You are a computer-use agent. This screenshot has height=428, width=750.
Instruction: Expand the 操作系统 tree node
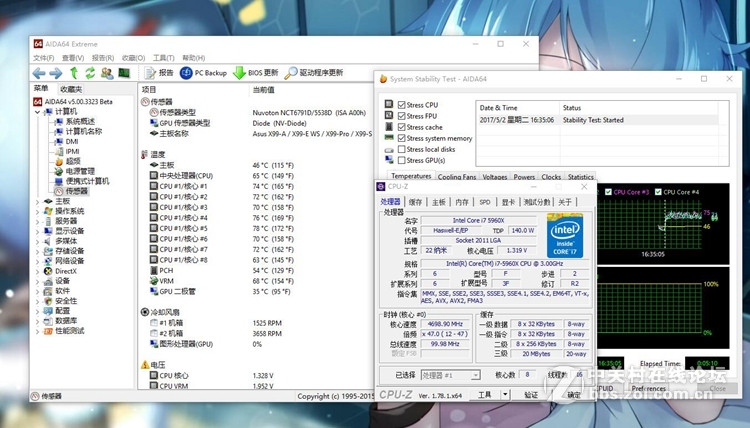tap(38, 211)
